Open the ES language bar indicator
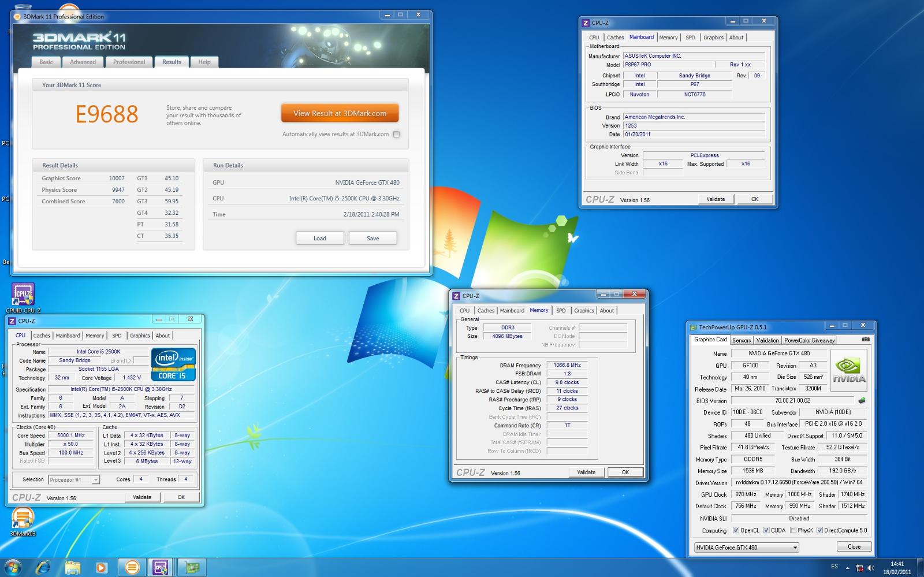924x577 pixels. 834,567
